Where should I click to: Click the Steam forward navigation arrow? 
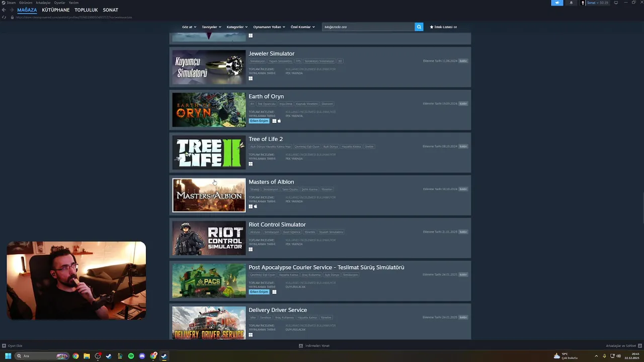12,10
